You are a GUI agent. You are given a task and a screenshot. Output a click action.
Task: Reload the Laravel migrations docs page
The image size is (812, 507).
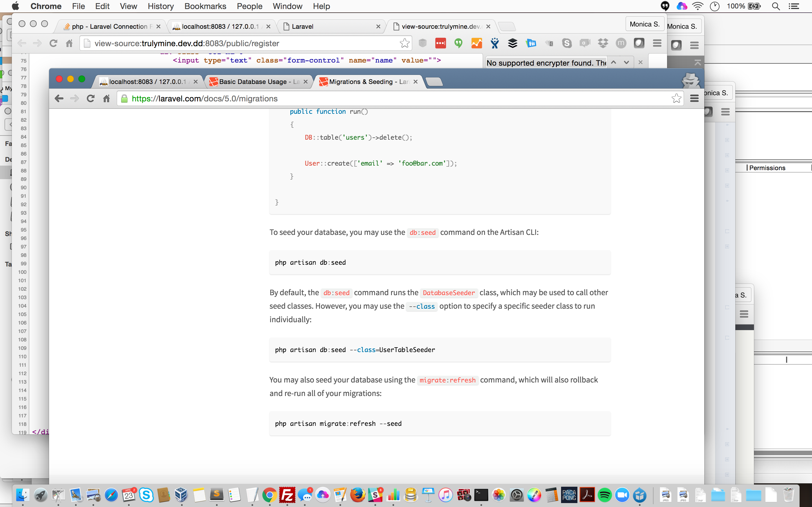[x=91, y=99]
